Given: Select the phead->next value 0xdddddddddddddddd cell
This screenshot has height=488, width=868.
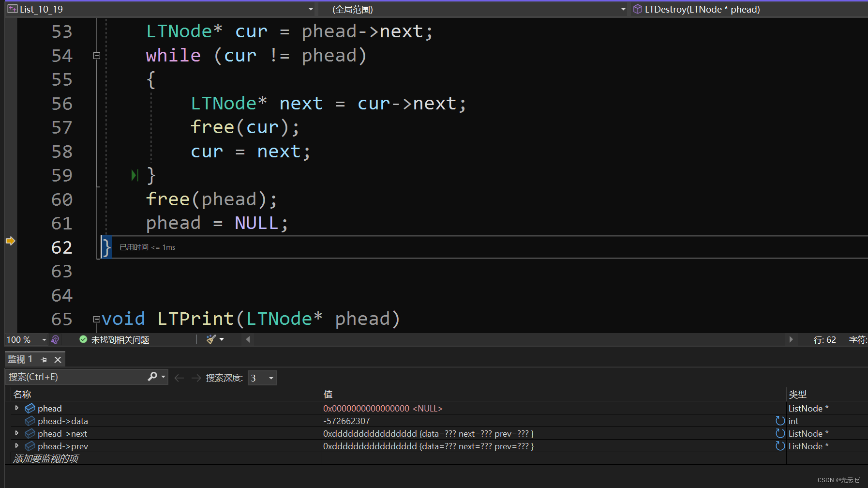Looking at the screenshot, I should [x=428, y=433].
